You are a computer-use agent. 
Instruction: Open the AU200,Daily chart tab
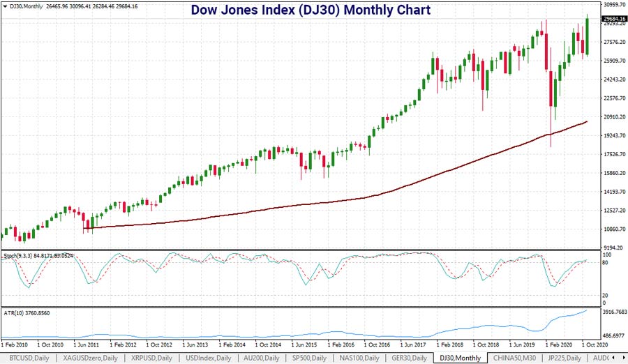click(262, 358)
